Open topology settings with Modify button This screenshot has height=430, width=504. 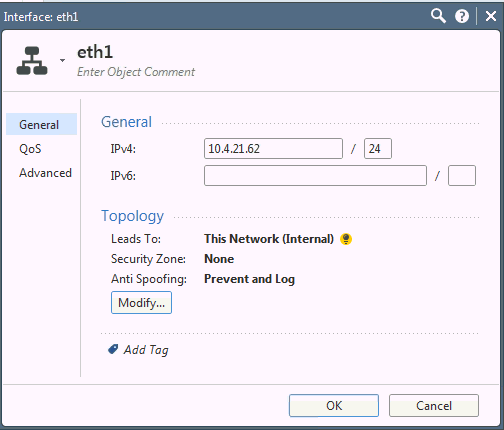pyautogui.click(x=141, y=303)
